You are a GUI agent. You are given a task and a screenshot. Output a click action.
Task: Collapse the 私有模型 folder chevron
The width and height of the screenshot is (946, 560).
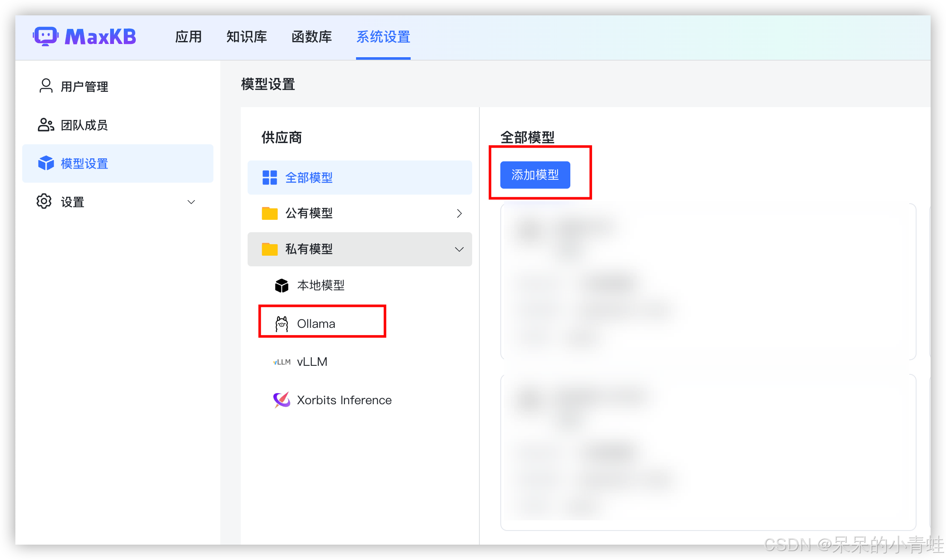coord(459,249)
